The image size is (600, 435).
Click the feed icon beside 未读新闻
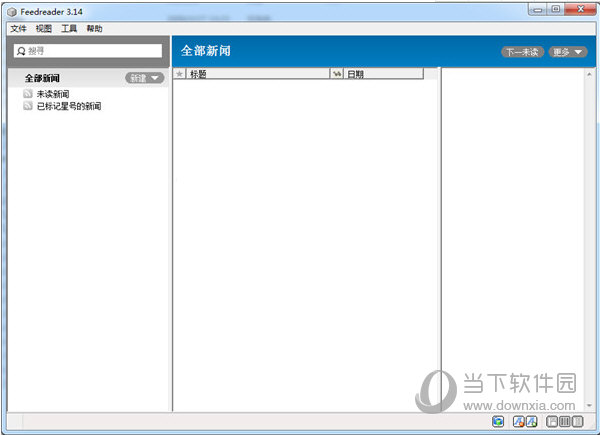pyautogui.click(x=28, y=94)
